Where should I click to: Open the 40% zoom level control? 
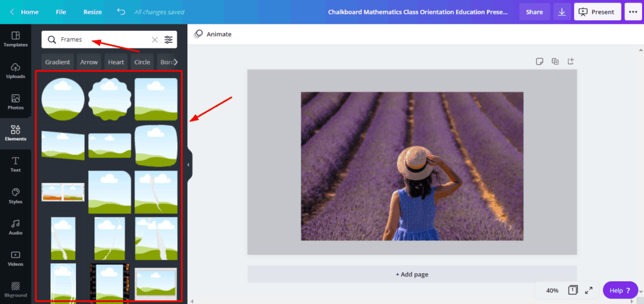(x=552, y=290)
